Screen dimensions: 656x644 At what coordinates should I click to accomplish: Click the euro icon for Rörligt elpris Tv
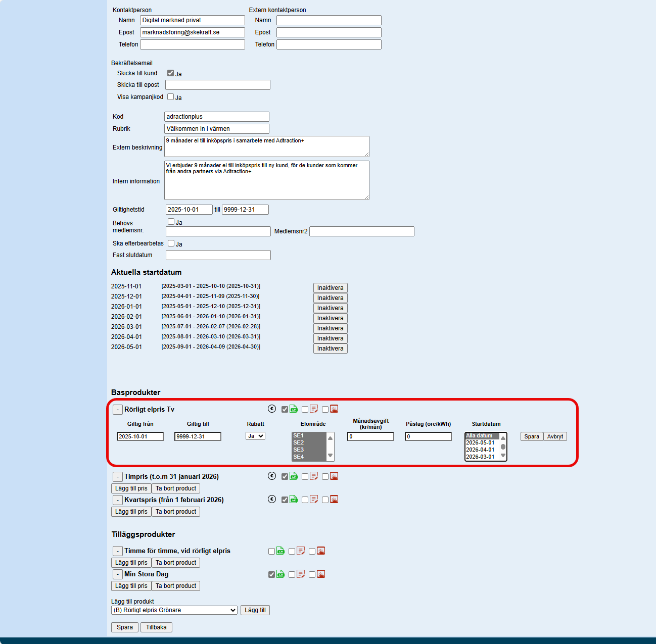pyautogui.click(x=272, y=409)
